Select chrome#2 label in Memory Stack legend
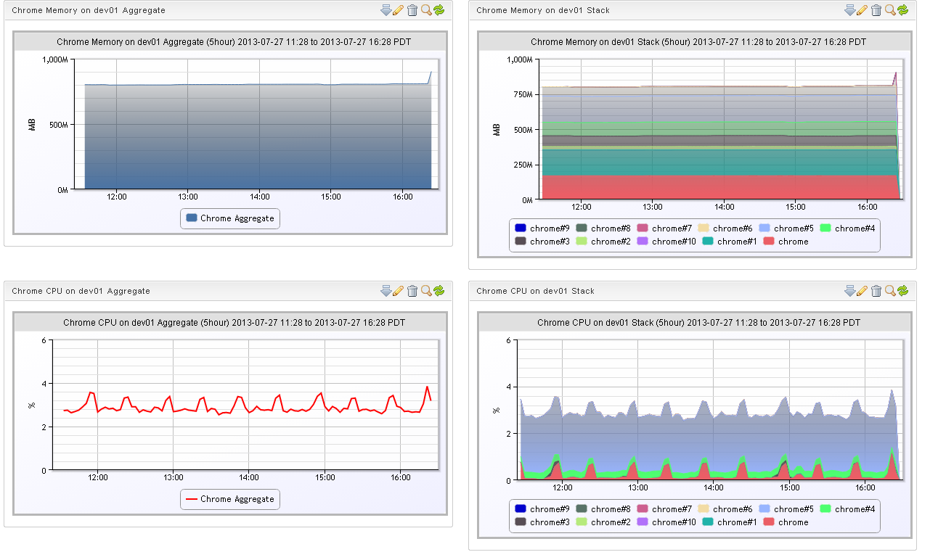Viewport: 938px width, 560px height. coord(611,242)
